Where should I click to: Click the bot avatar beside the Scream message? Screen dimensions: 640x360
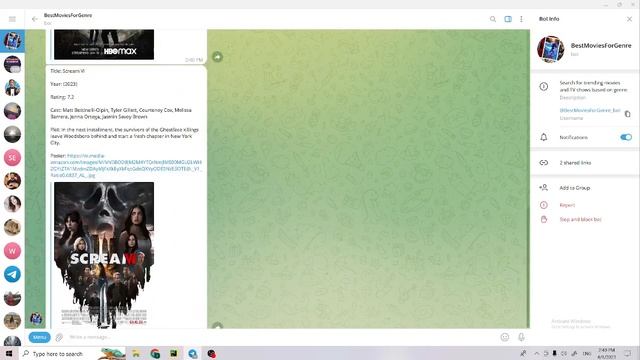pyautogui.click(x=36, y=318)
